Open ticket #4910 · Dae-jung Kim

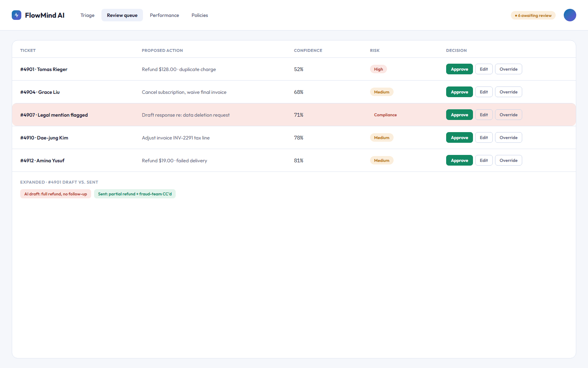coord(44,138)
